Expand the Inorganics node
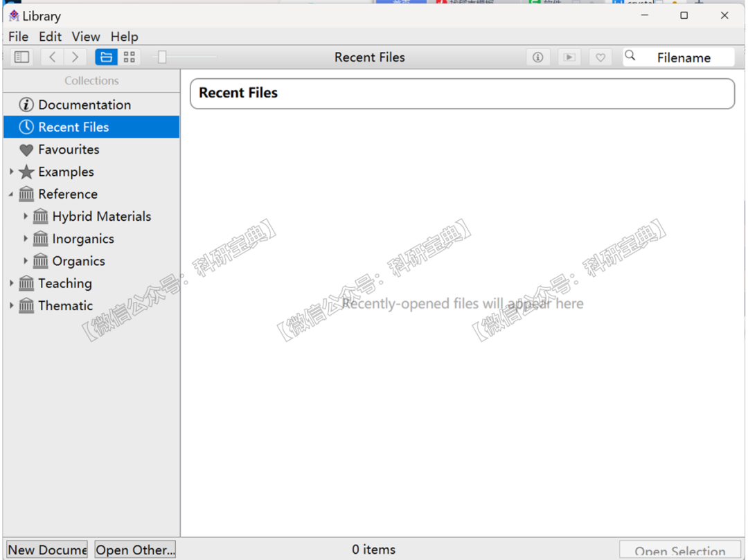Image resolution: width=748 pixels, height=560 pixels. pyautogui.click(x=26, y=239)
